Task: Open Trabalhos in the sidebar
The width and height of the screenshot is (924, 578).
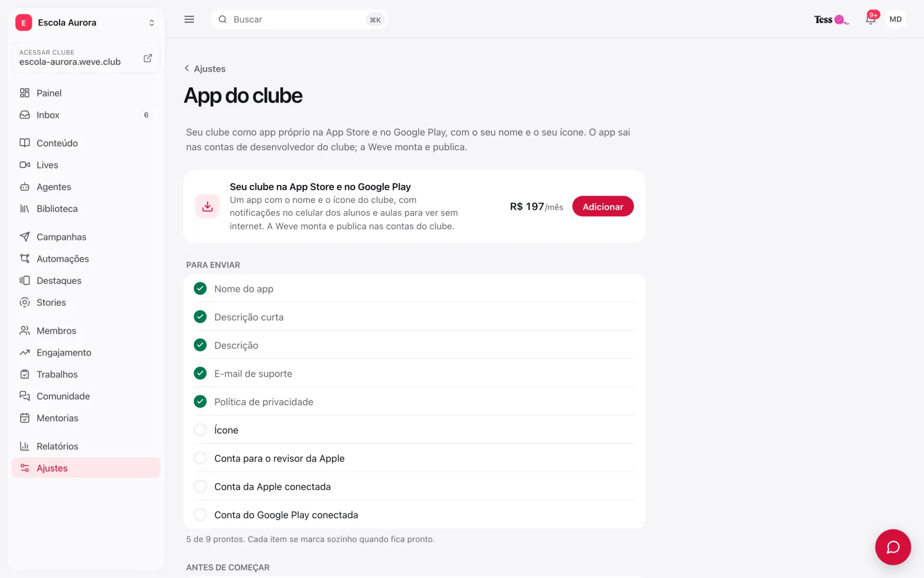Action: click(x=85, y=375)
